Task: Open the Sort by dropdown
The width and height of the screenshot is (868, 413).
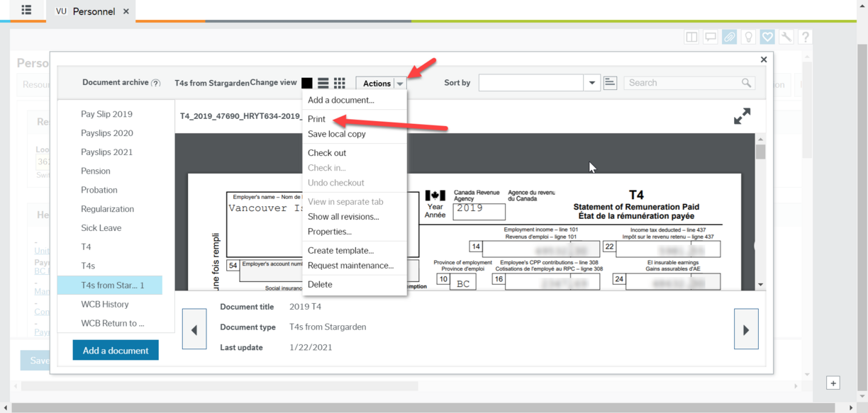Action: [x=591, y=82]
